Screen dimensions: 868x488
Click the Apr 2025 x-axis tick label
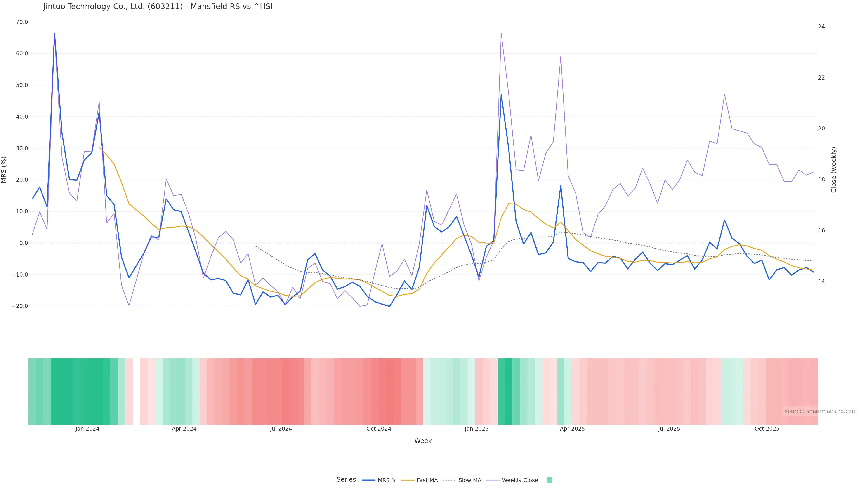pyautogui.click(x=572, y=429)
